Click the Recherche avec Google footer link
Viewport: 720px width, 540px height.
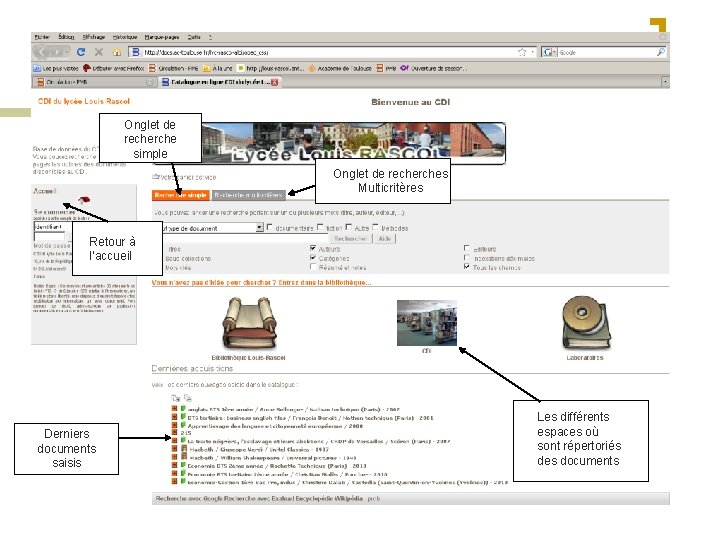pyautogui.click(x=189, y=498)
